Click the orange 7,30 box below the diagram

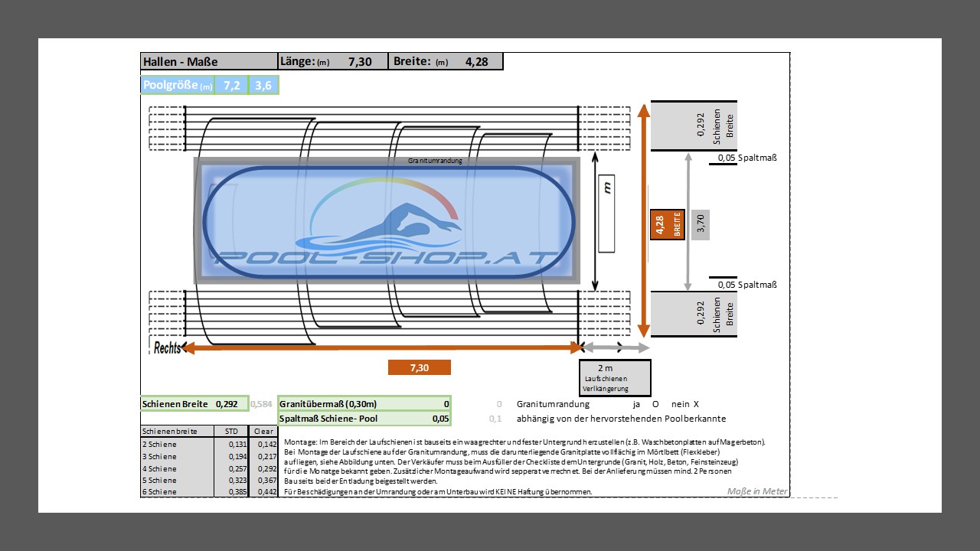[420, 367]
